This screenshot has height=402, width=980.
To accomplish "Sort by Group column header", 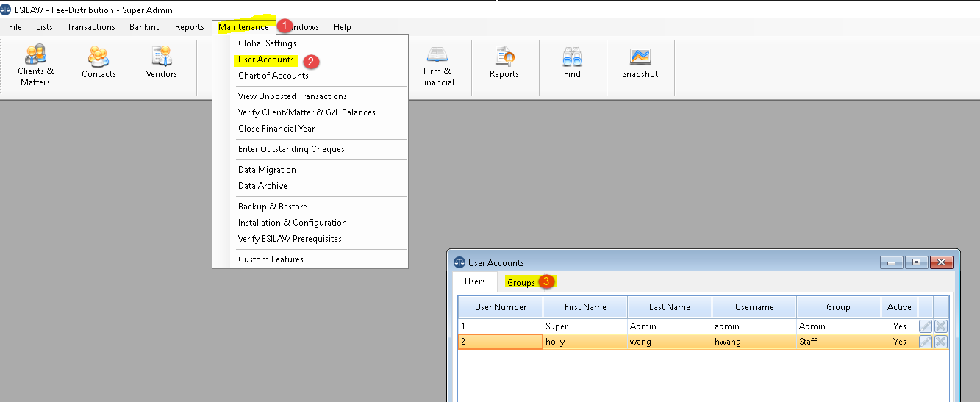I will (x=838, y=307).
